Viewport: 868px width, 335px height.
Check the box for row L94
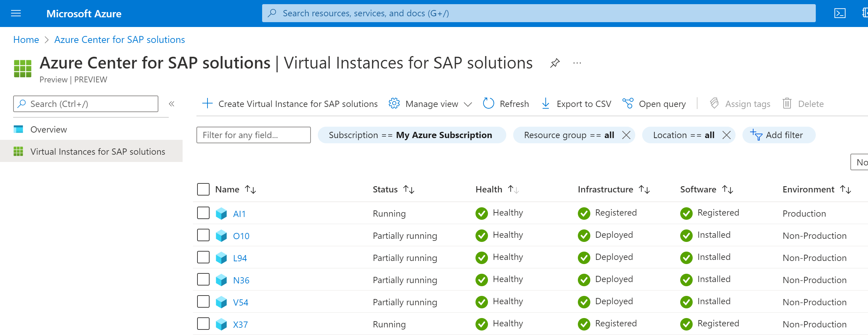[x=203, y=257]
